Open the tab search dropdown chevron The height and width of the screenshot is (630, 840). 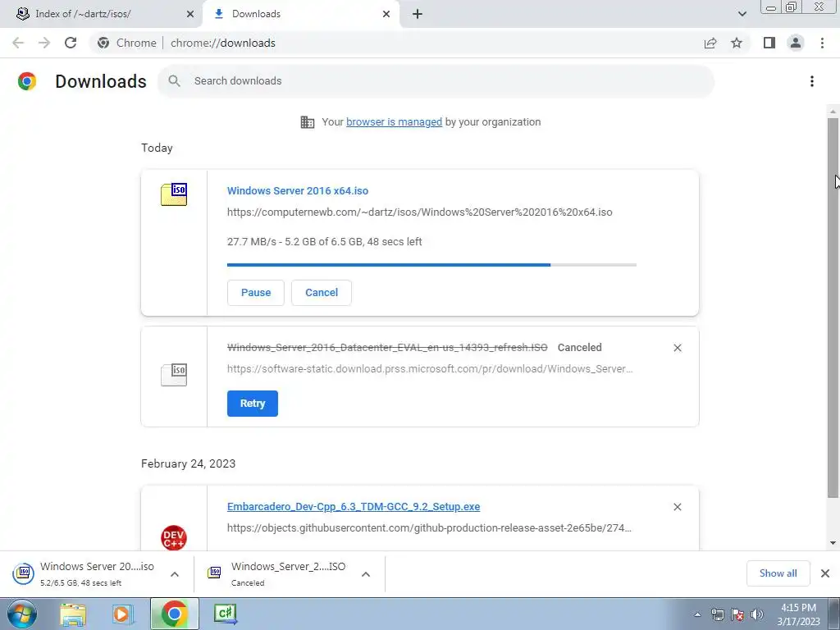pyautogui.click(x=742, y=14)
